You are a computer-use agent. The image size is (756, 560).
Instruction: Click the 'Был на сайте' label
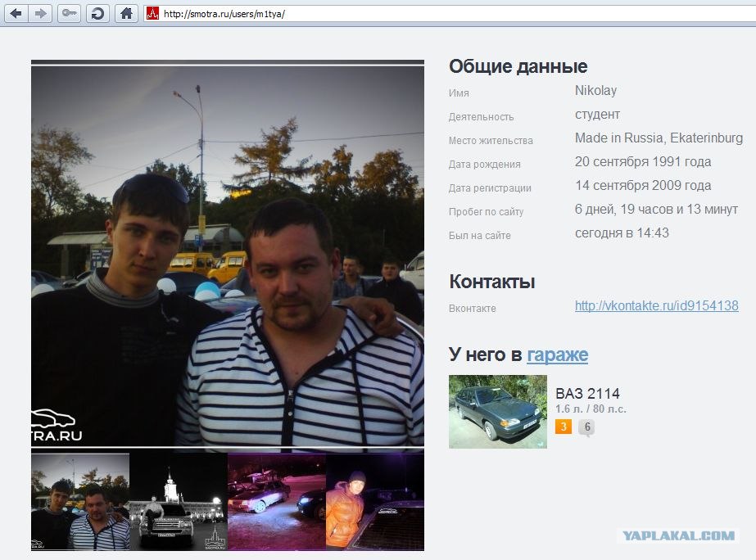[480, 236]
